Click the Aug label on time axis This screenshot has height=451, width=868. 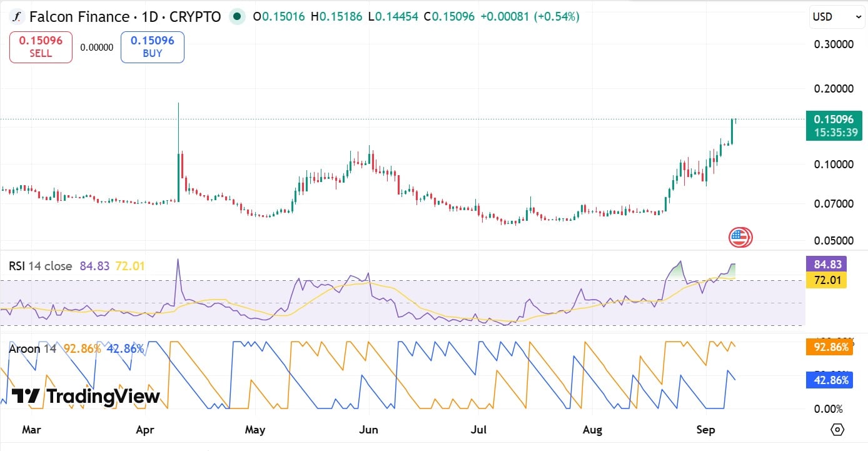pyautogui.click(x=592, y=430)
